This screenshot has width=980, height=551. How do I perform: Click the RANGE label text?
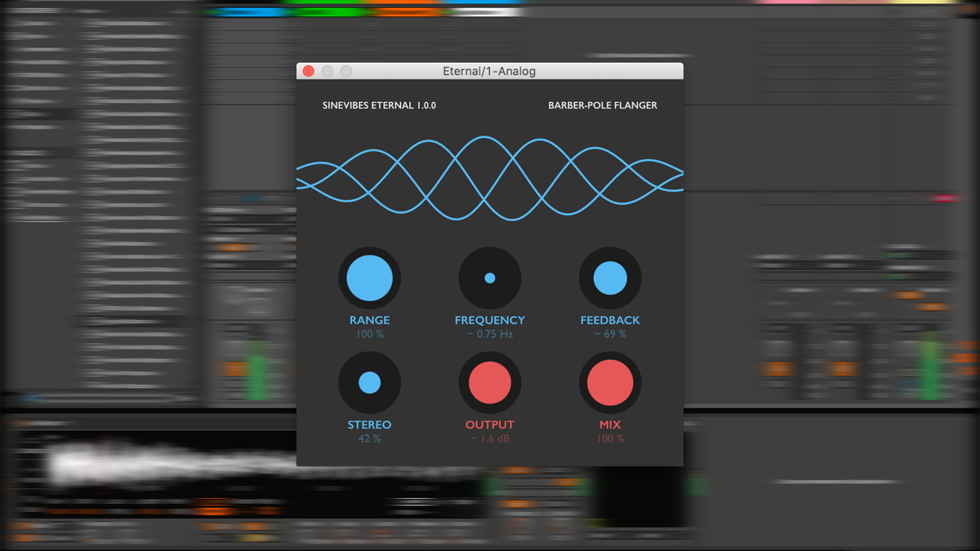(x=369, y=320)
